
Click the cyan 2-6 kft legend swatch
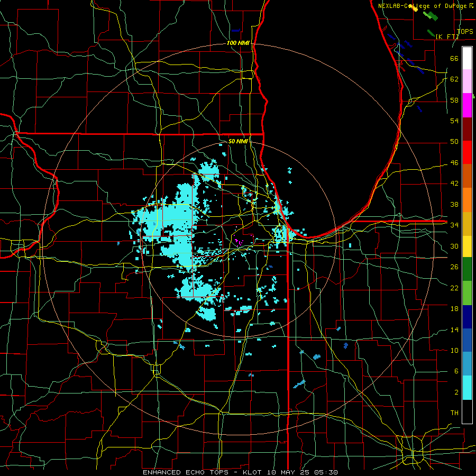(467, 388)
